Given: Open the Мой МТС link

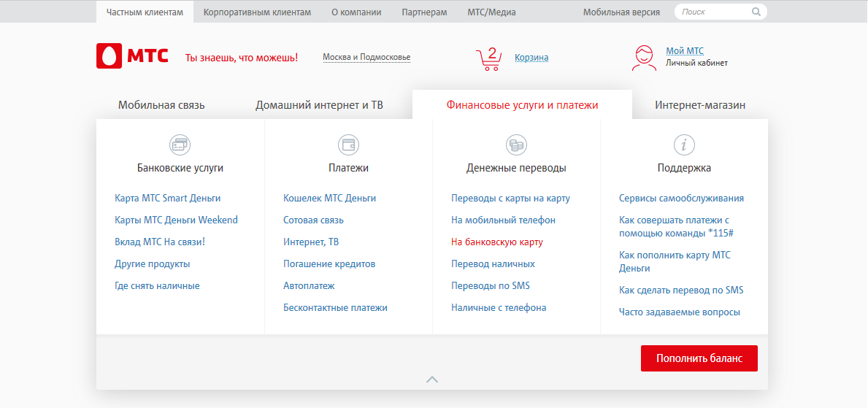Looking at the screenshot, I should 685,51.
